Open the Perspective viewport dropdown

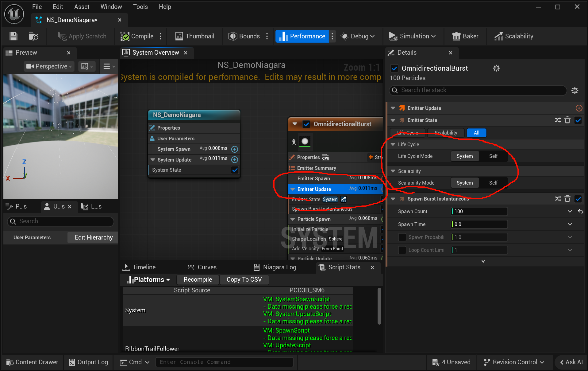tap(49, 66)
